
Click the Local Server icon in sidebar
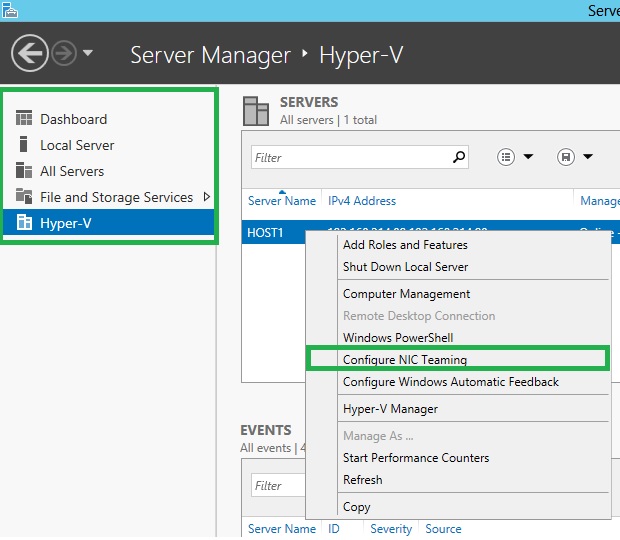pos(24,144)
